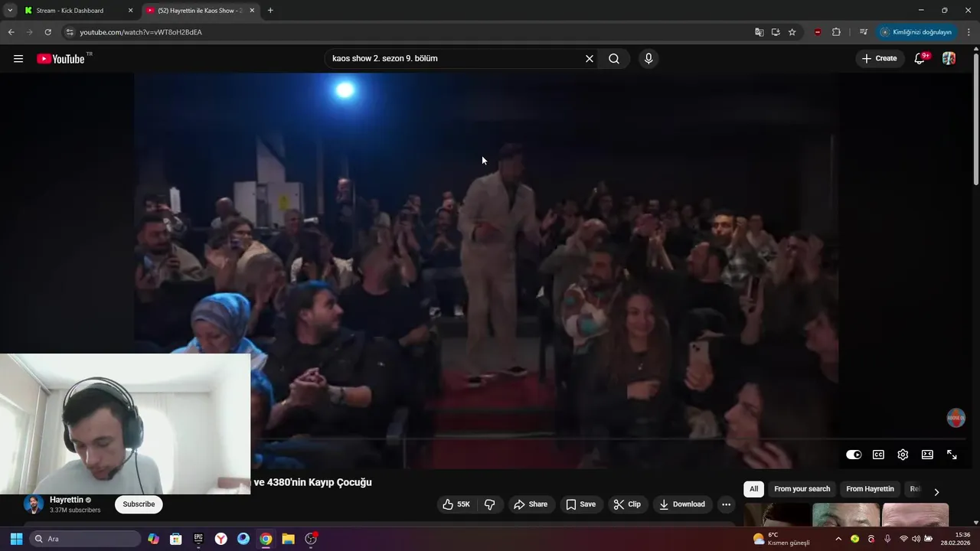Open the tray microphone indicator
The width and height of the screenshot is (980, 551).
click(887, 539)
